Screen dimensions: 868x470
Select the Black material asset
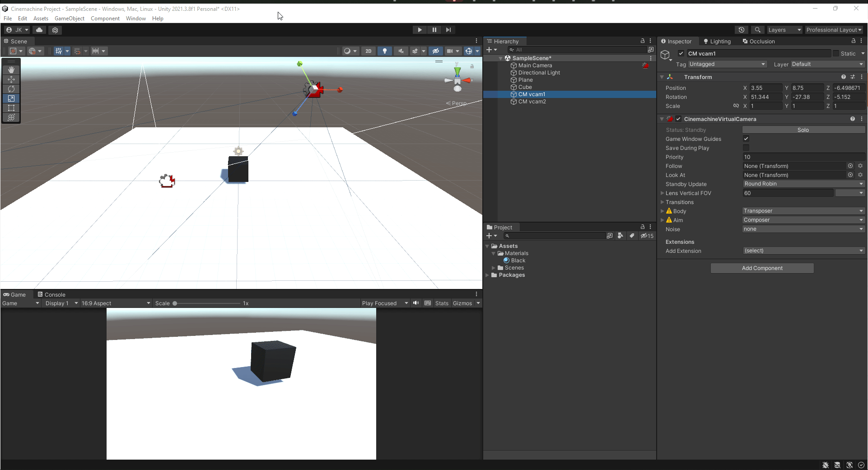518,261
